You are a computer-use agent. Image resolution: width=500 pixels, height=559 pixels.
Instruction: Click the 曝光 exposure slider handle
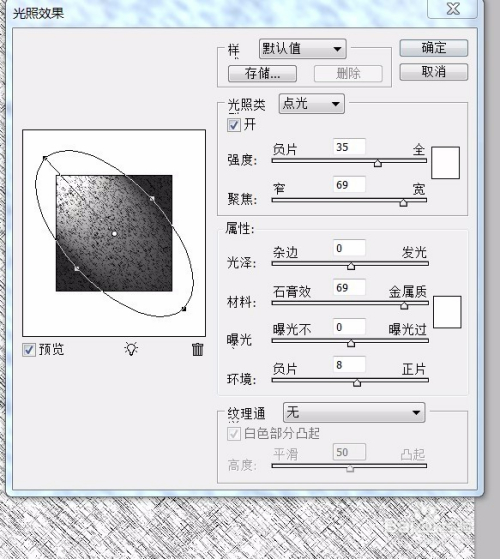(x=351, y=343)
